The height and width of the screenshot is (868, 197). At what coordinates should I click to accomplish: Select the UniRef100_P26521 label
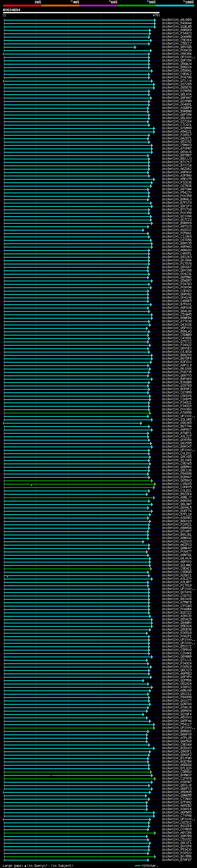[177, 524]
